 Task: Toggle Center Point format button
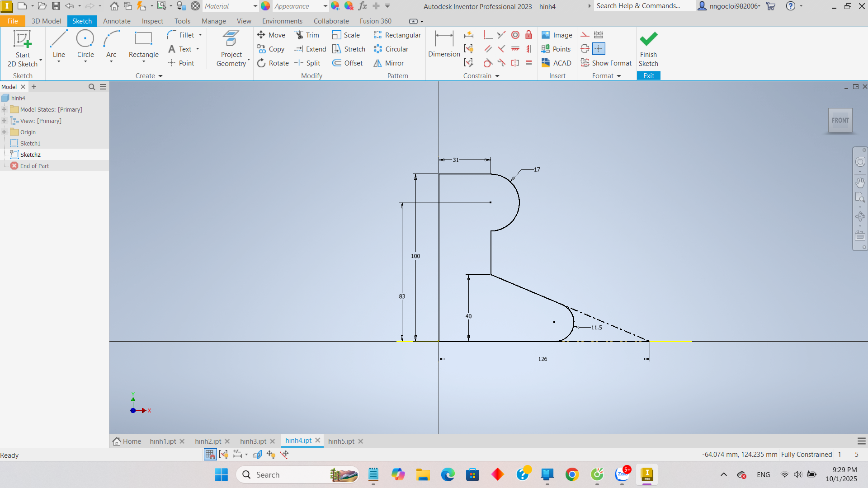598,49
